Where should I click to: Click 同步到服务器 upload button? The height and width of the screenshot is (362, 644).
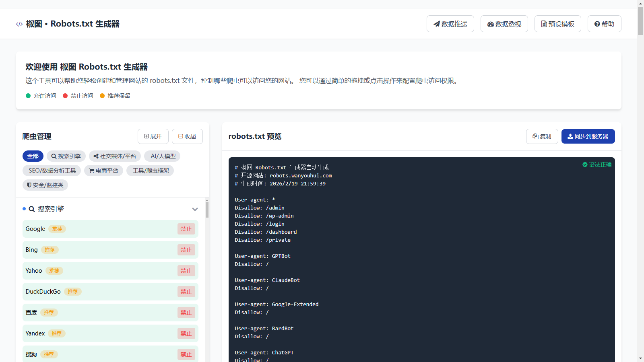(588, 136)
